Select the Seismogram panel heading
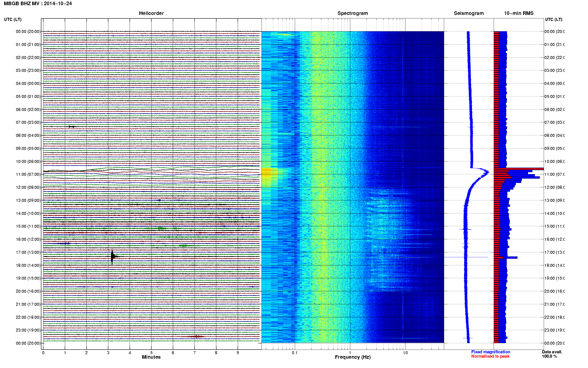The width and height of the screenshot is (588, 368). tap(469, 13)
